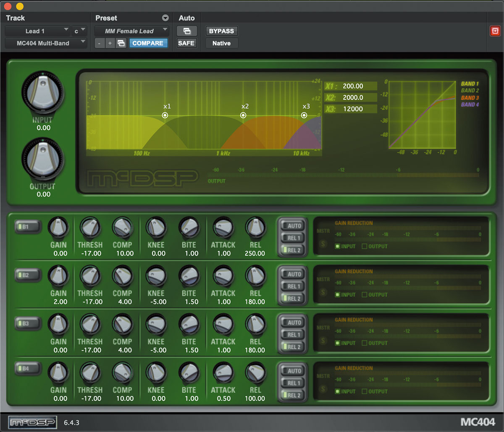
Task: Click the red target button in header
Action: pyautogui.click(x=495, y=31)
